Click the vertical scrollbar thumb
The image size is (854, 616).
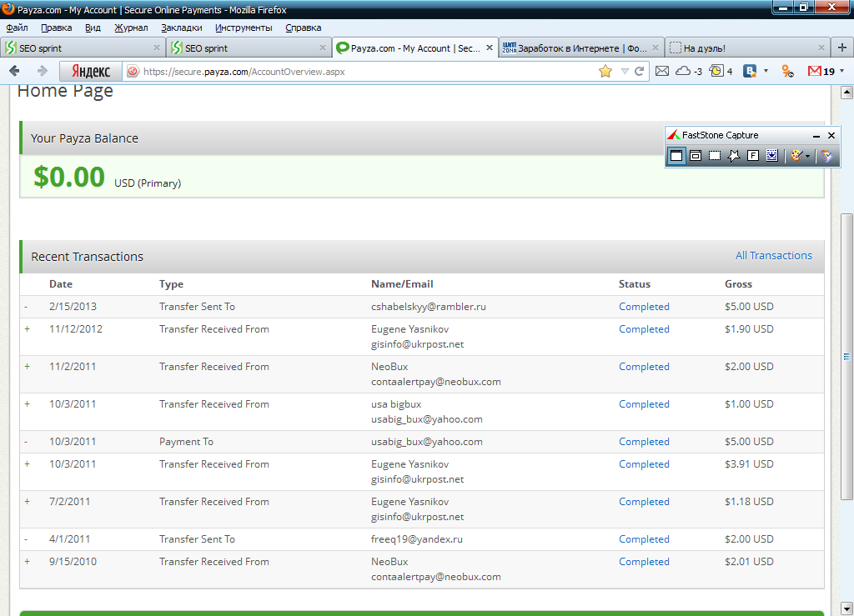tap(846, 357)
